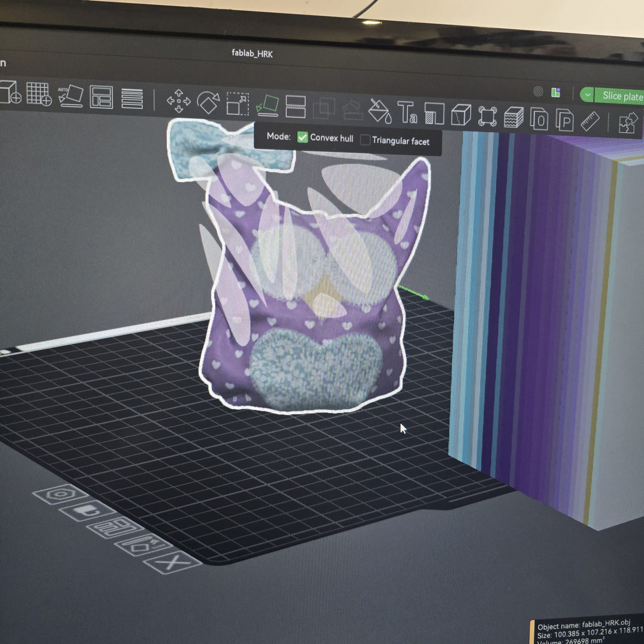Select the Rotate tool
This screenshot has height=644, width=644.
208,102
